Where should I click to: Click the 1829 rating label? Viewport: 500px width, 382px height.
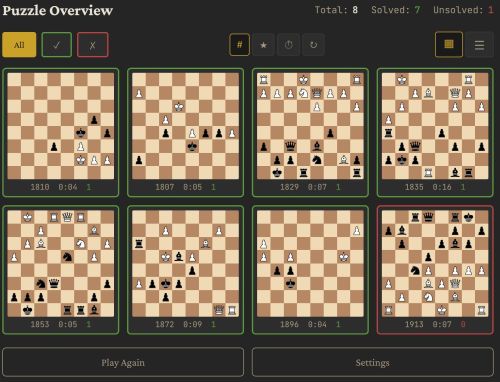(289, 187)
